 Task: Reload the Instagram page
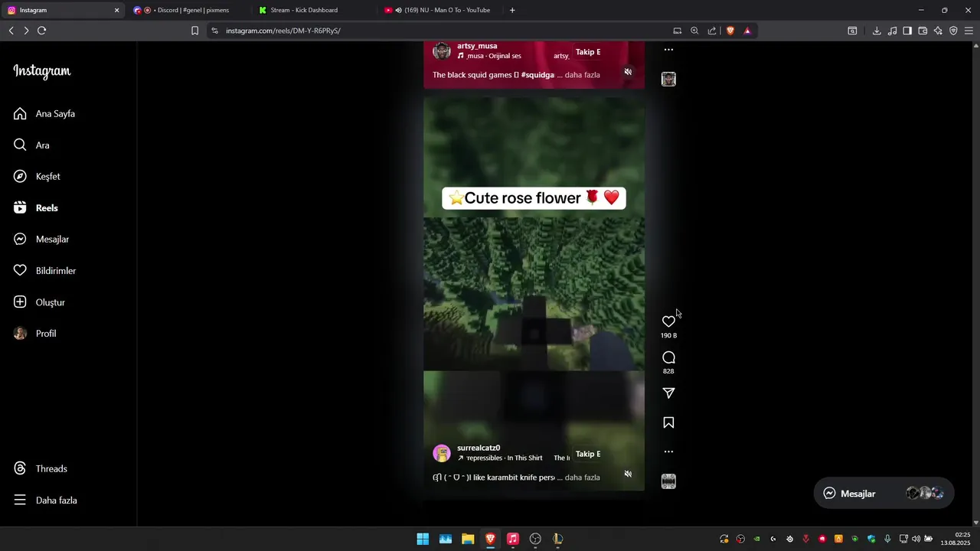[41, 31]
